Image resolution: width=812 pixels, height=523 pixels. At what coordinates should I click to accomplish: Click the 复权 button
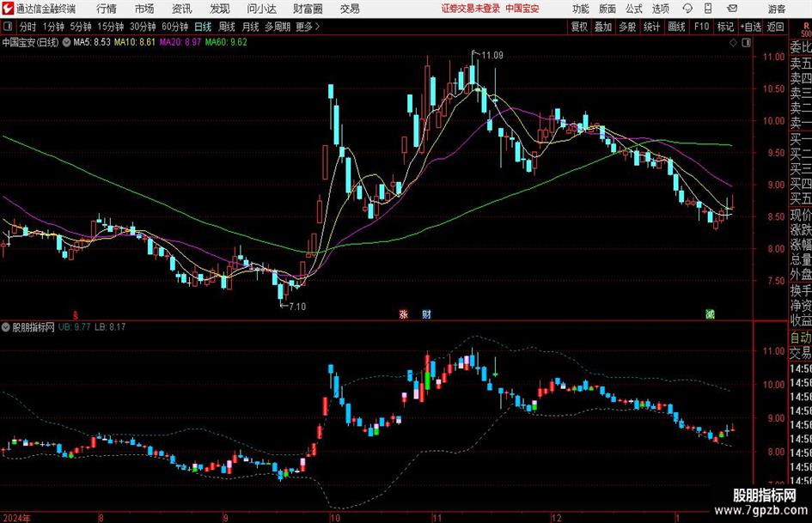[x=579, y=27]
